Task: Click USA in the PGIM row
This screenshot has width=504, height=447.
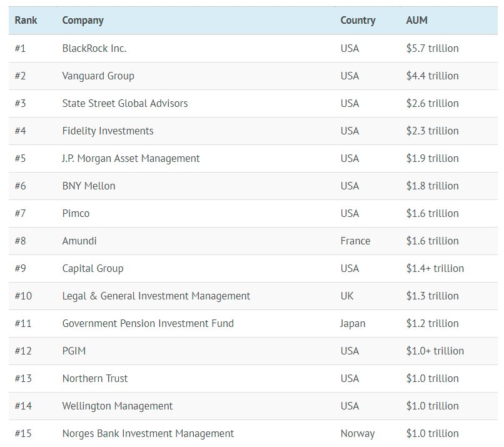Action: (x=350, y=351)
